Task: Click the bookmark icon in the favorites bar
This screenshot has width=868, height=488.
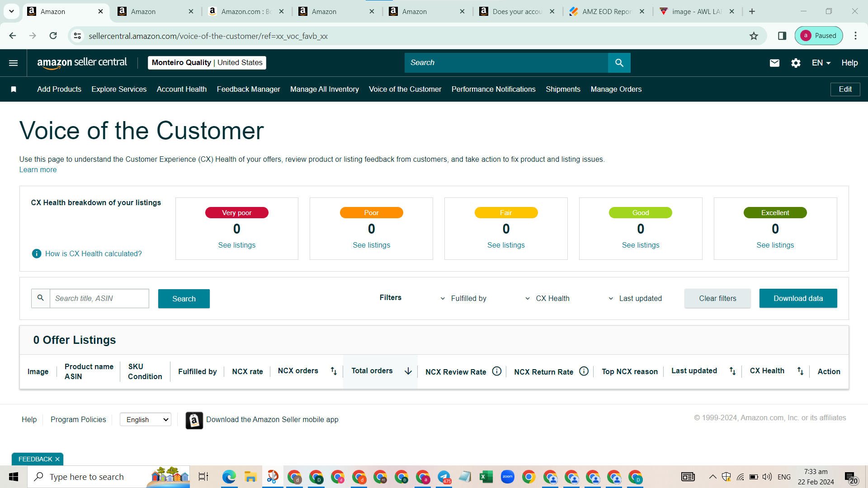Action: [x=14, y=89]
